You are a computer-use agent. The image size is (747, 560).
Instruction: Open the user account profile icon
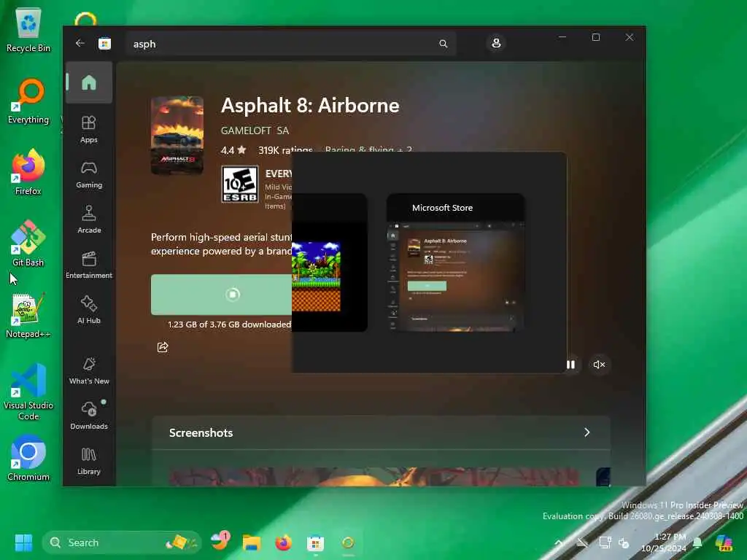(x=496, y=43)
